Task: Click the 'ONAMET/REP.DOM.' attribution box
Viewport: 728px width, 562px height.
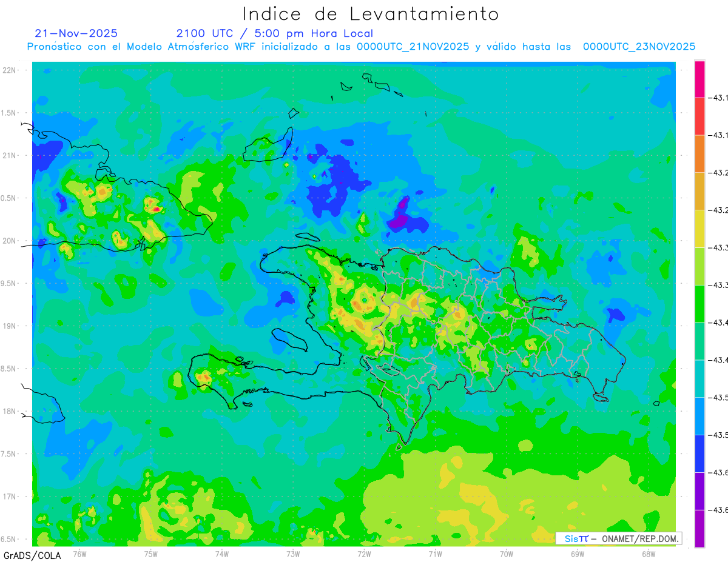Action: coord(618,538)
